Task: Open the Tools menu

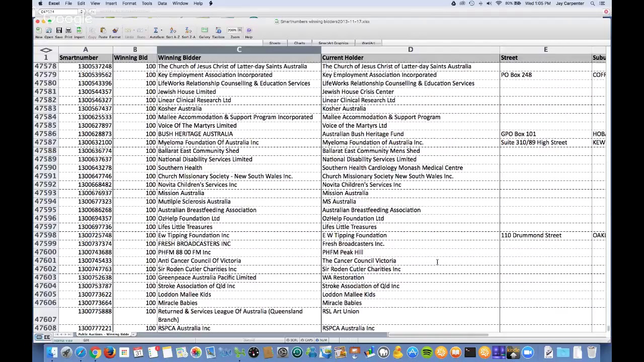Action: tap(147, 4)
